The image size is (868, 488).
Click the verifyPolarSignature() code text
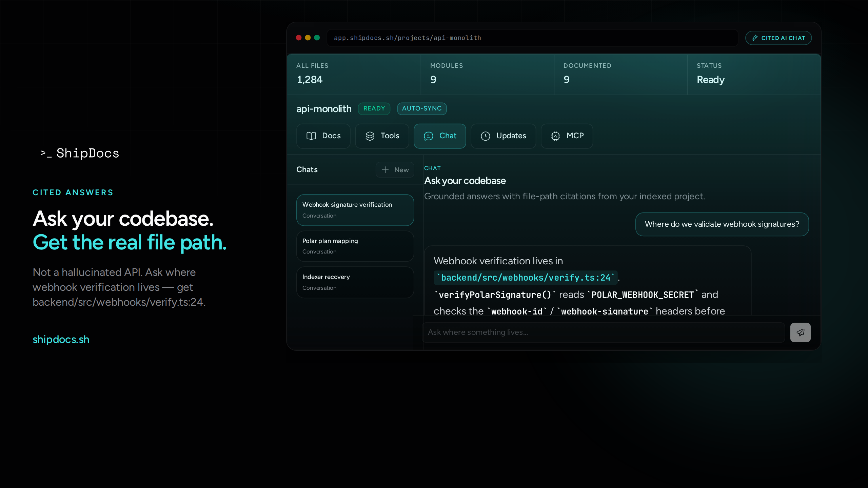[495, 295]
